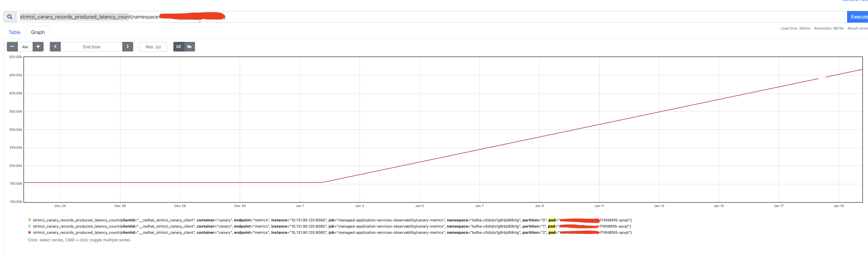The height and width of the screenshot is (253, 868).
Task: Shift end time earlier with left chevron
Action: (55, 47)
